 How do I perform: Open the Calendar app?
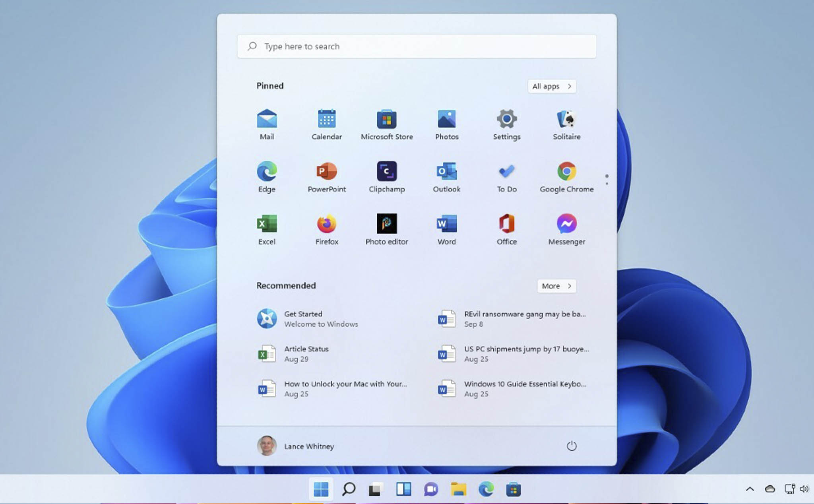(327, 124)
